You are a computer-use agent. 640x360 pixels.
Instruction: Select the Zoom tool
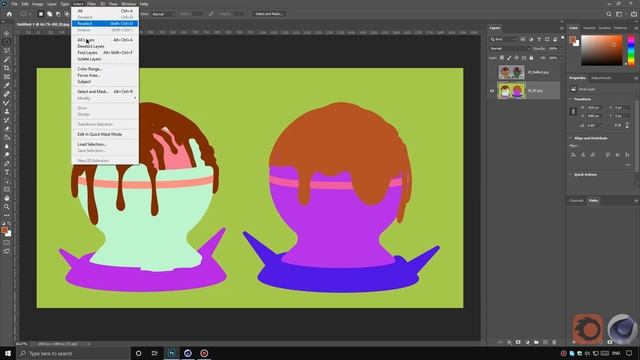[7, 207]
